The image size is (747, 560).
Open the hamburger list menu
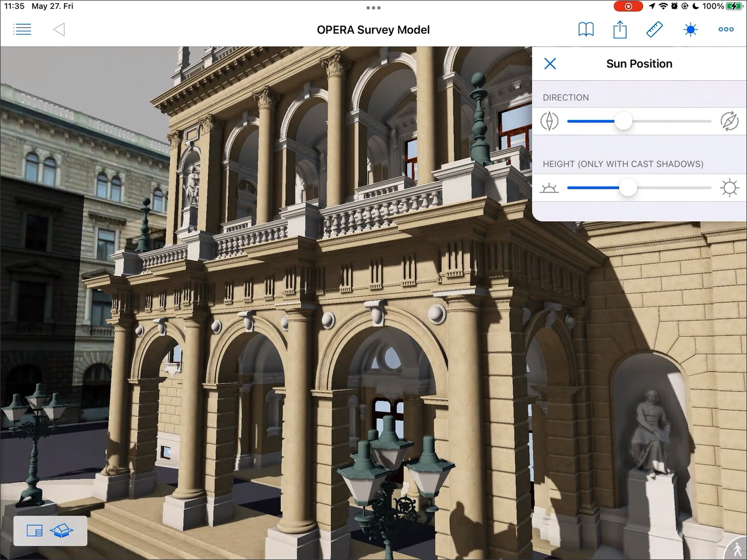pos(22,30)
